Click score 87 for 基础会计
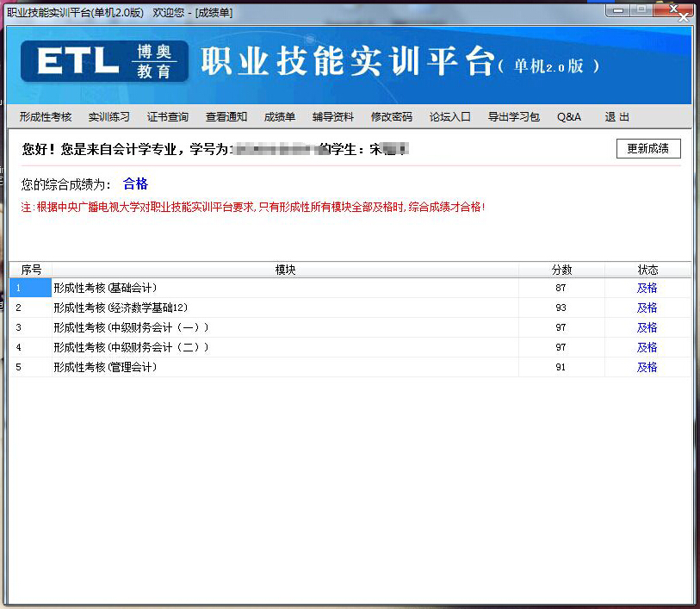700x609 pixels. click(x=561, y=288)
